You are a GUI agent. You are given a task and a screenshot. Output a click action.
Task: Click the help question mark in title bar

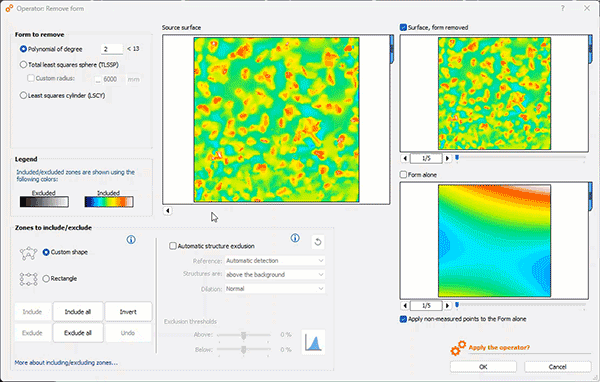coord(562,8)
